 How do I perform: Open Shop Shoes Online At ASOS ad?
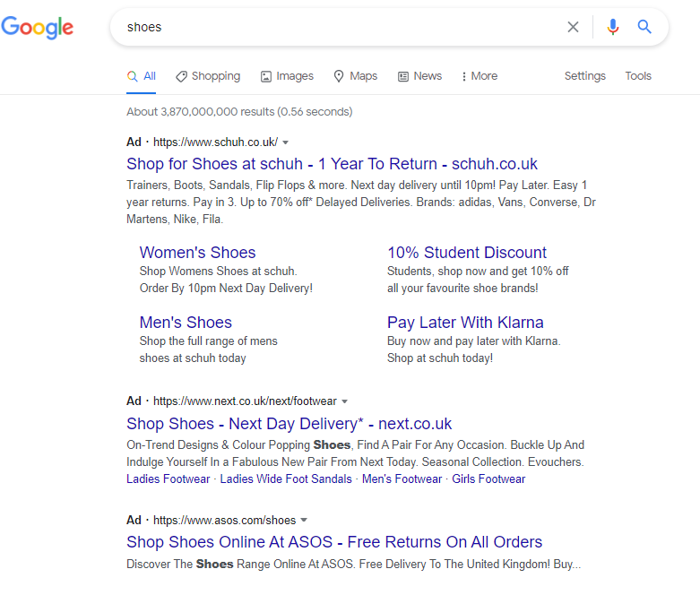[x=334, y=542]
